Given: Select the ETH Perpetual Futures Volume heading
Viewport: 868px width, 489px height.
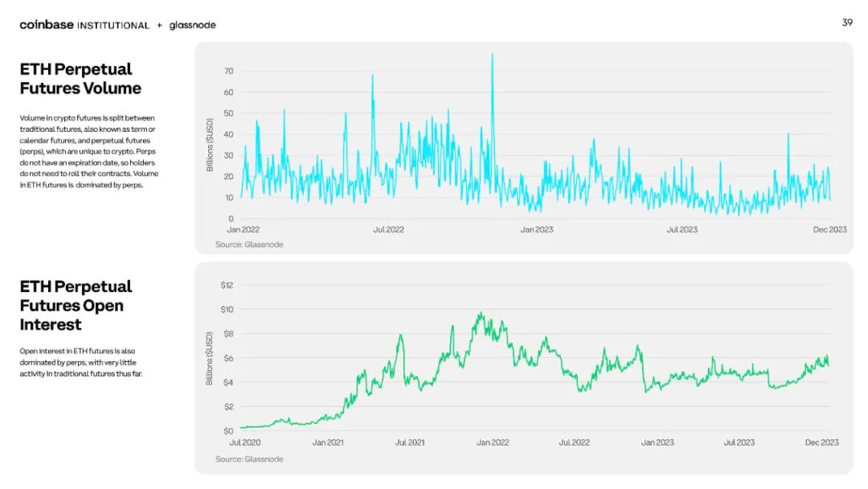Looking at the screenshot, I should coord(80,79).
